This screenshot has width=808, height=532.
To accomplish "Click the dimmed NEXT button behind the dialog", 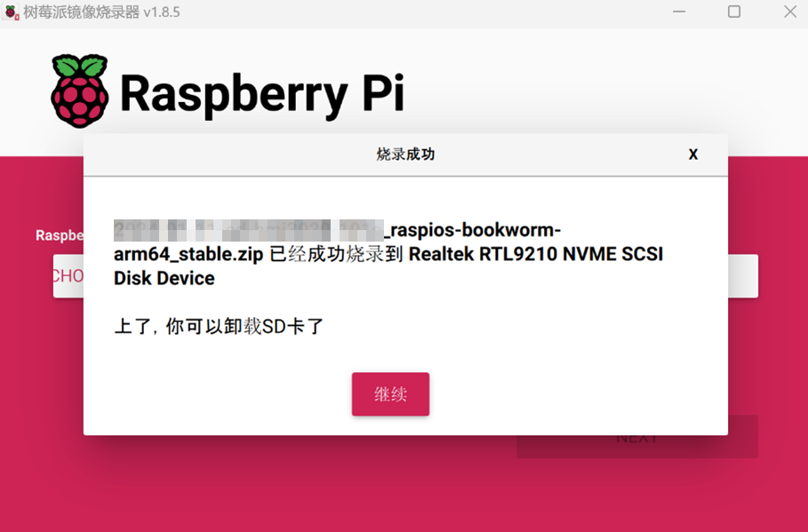I will coord(637,446).
